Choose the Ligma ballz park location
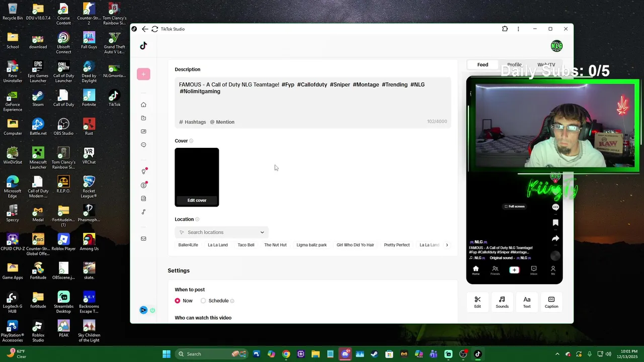The image size is (644, 362). [x=311, y=245]
